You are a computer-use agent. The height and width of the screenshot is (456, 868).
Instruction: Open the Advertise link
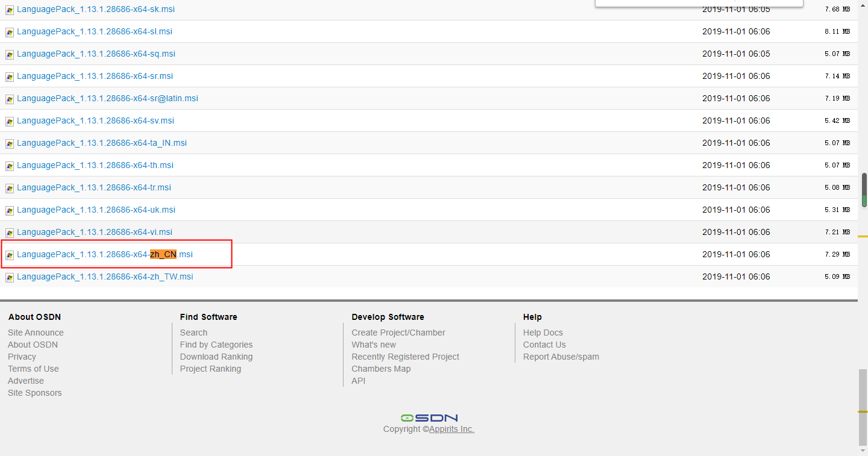[26, 381]
